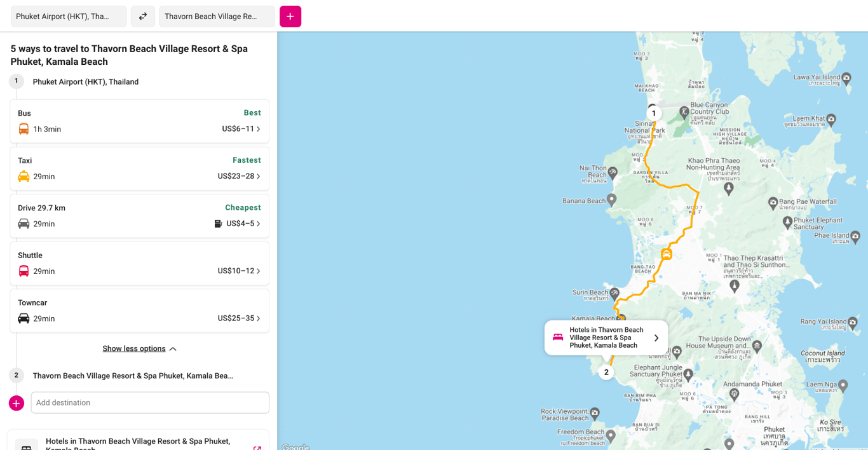The width and height of the screenshot is (868, 450).
Task: Click map marker number 1 at airport
Action: (x=654, y=114)
